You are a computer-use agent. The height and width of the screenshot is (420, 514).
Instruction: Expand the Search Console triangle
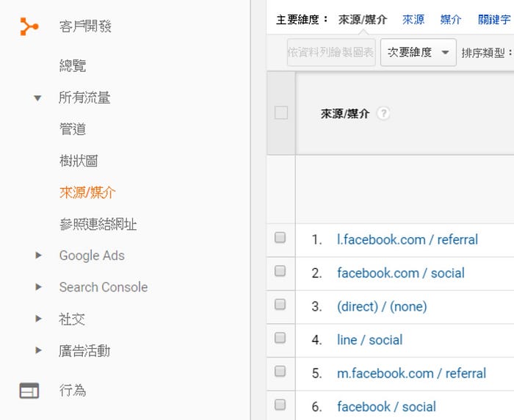[x=38, y=287]
